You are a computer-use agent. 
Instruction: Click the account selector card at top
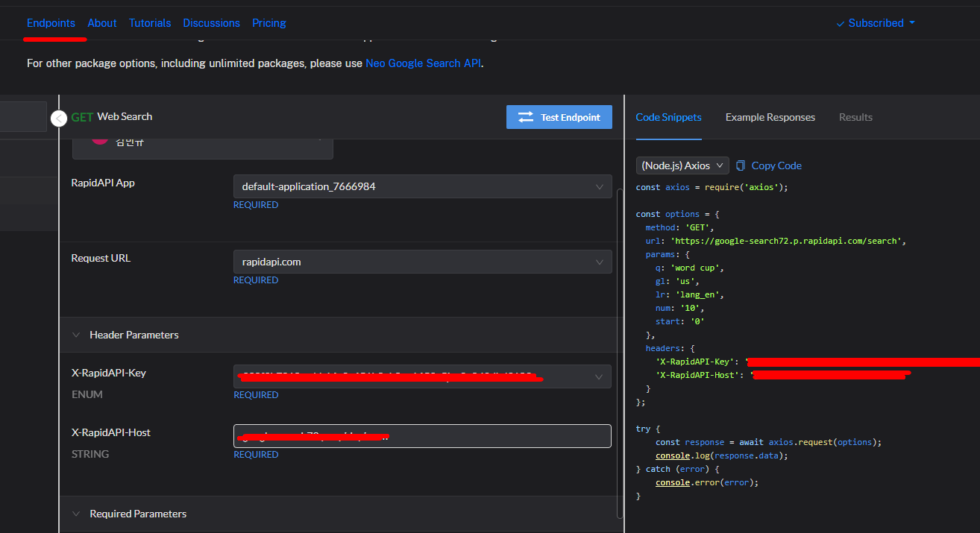[203, 148]
